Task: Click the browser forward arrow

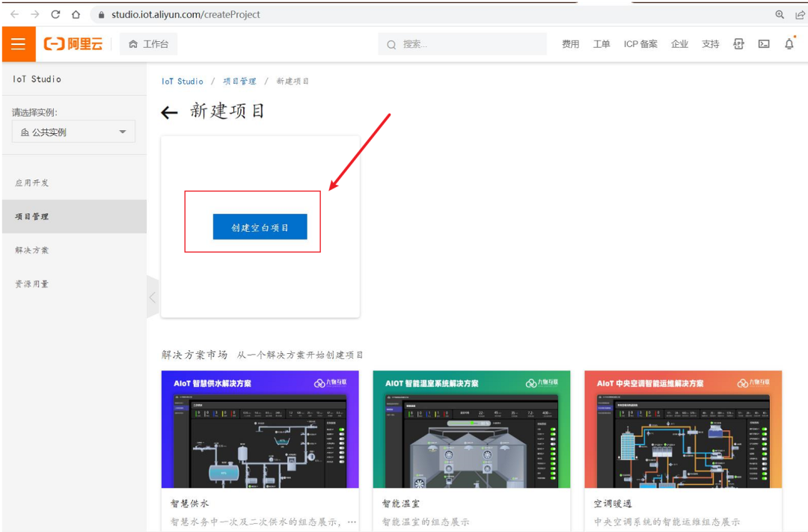Action: (34, 14)
